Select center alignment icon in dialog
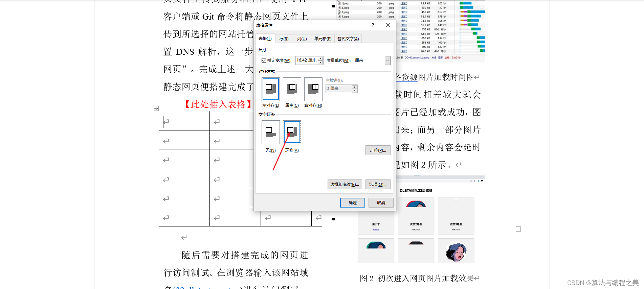The height and width of the screenshot is (289, 644). tap(292, 89)
